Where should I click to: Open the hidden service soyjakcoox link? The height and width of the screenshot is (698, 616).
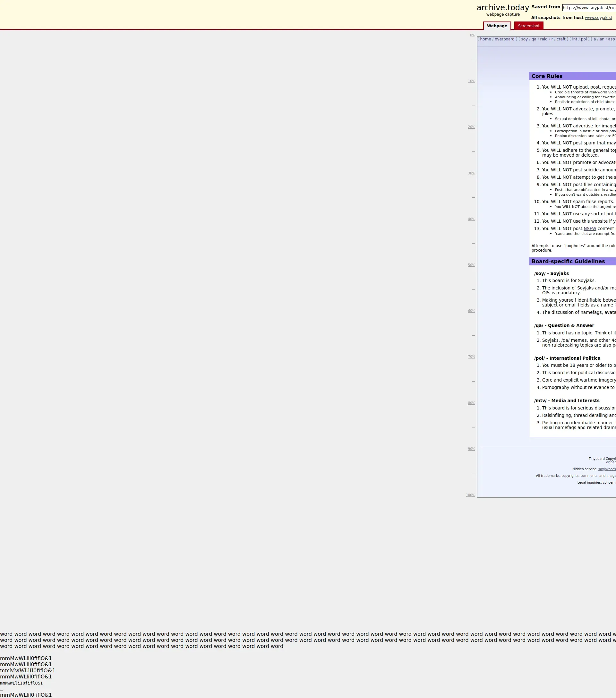coord(607,469)
